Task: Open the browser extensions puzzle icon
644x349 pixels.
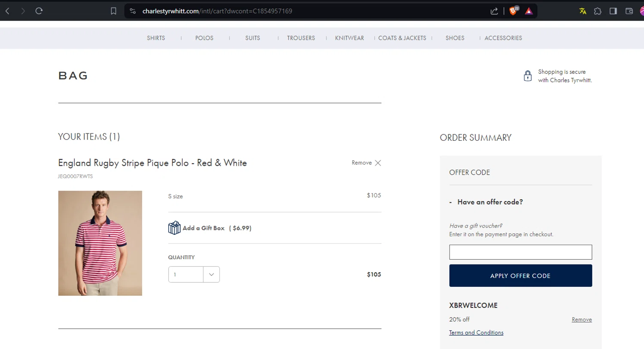Action: (598, 11)
